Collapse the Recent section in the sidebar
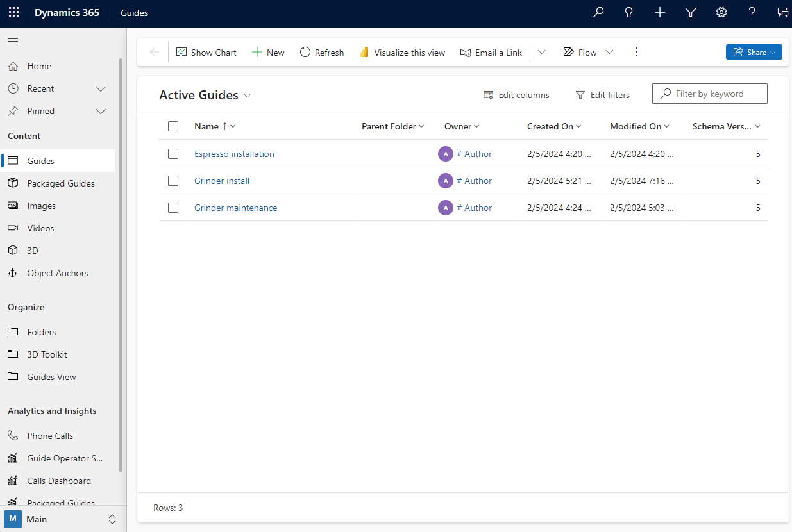 (x=101, y=88)
